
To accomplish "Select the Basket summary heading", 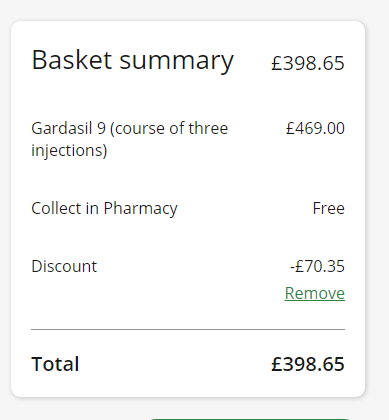I will coord(133,61).
